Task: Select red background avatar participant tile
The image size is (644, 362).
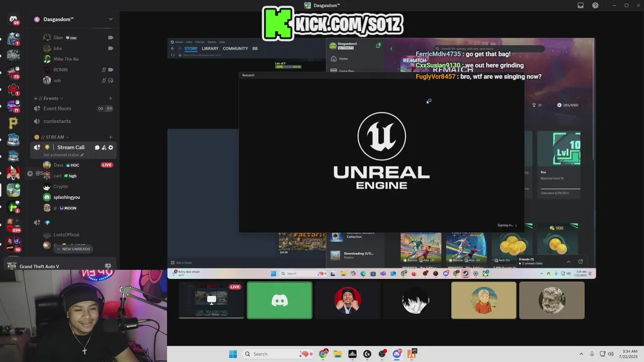Action: pyautogui.click(x=348, y=300)
